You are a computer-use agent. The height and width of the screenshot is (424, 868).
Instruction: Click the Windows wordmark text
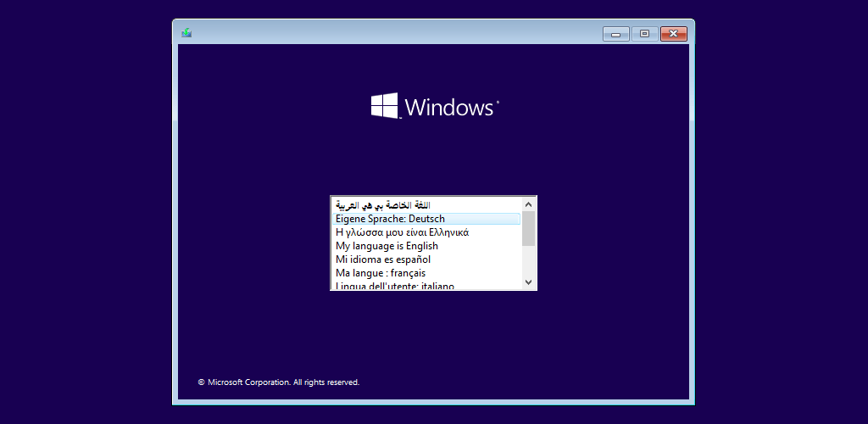tap(449, 107)
